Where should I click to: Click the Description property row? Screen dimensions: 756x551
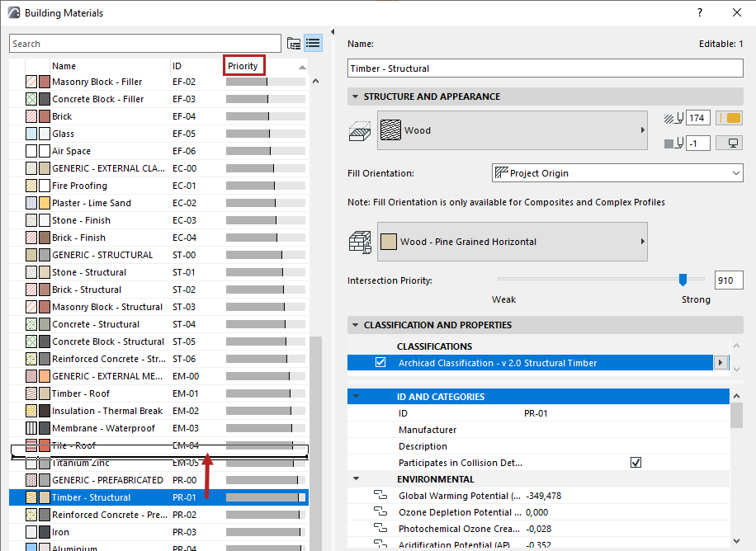click(x=538, y=446)
